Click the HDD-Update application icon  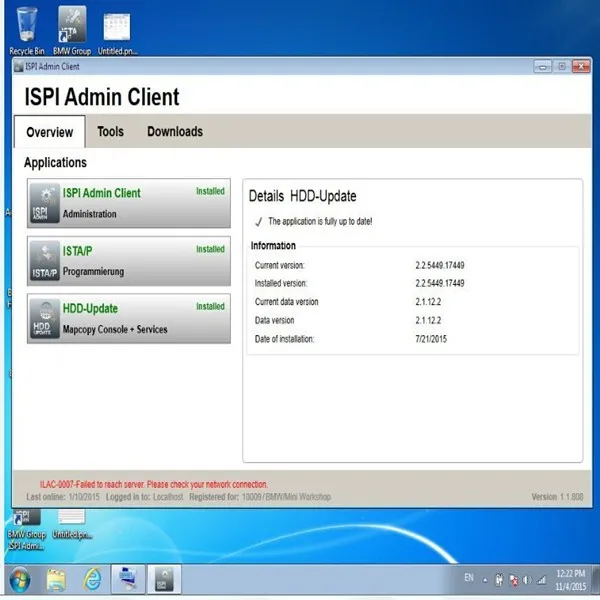[x=45, y=318]
